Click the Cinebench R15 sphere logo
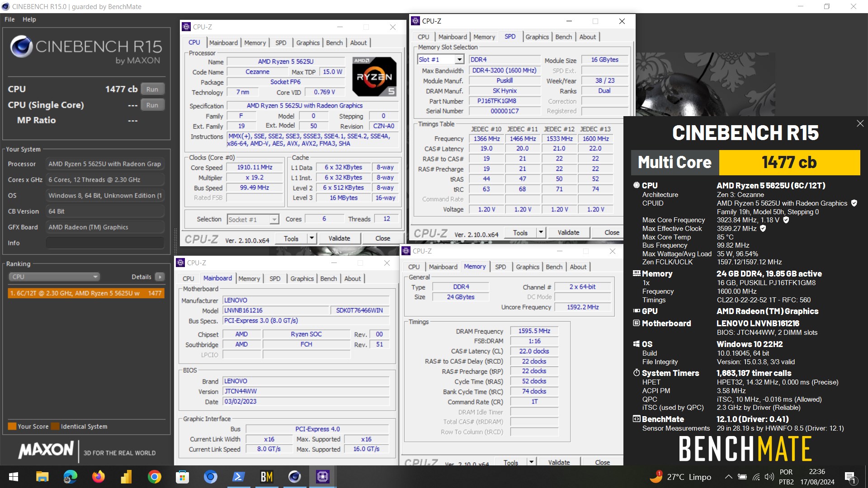Screen dimensions: 868x488 coord(21,47)
